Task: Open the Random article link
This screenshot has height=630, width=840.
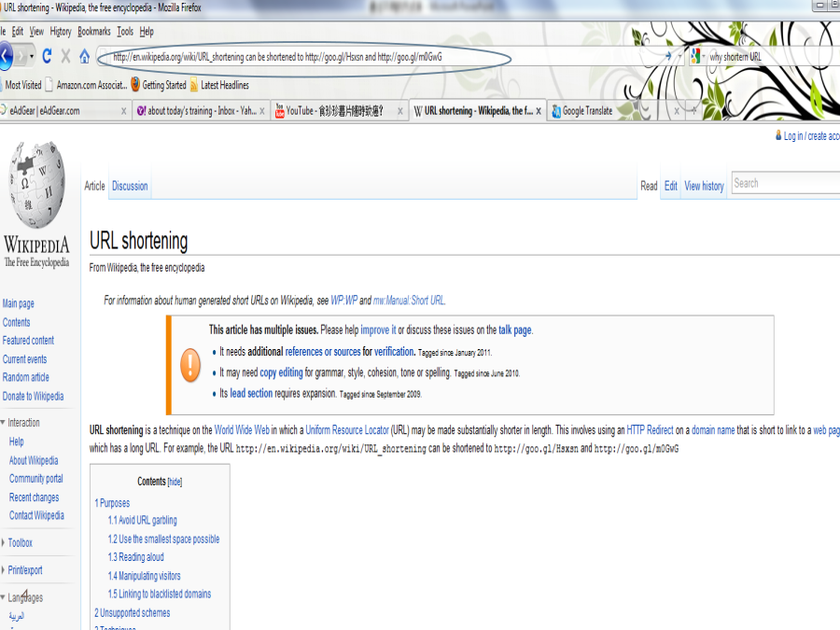Action: pos(25,377)
